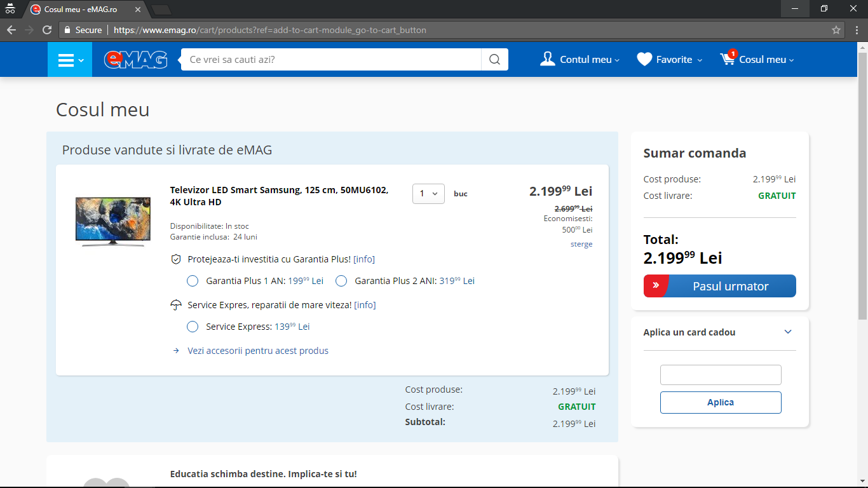This screenshot has height=488, width=868.
Task: Reload the page with the refresh icon
Action: [x=47, y=30]
